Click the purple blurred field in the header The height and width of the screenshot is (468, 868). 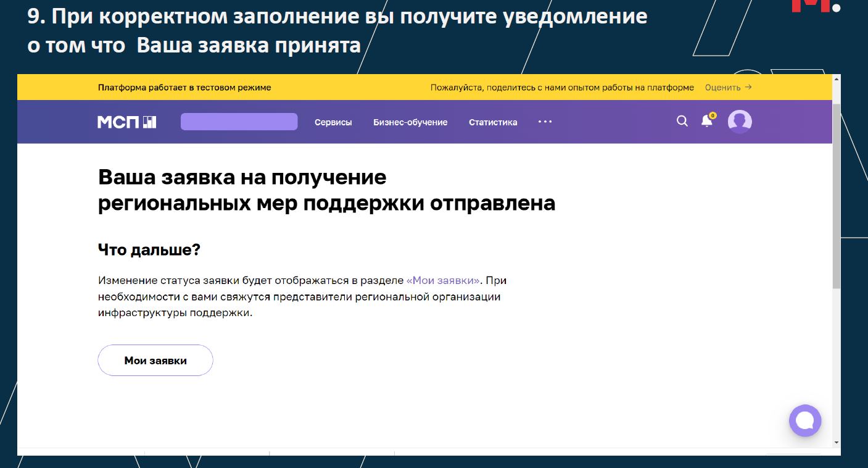239,122
